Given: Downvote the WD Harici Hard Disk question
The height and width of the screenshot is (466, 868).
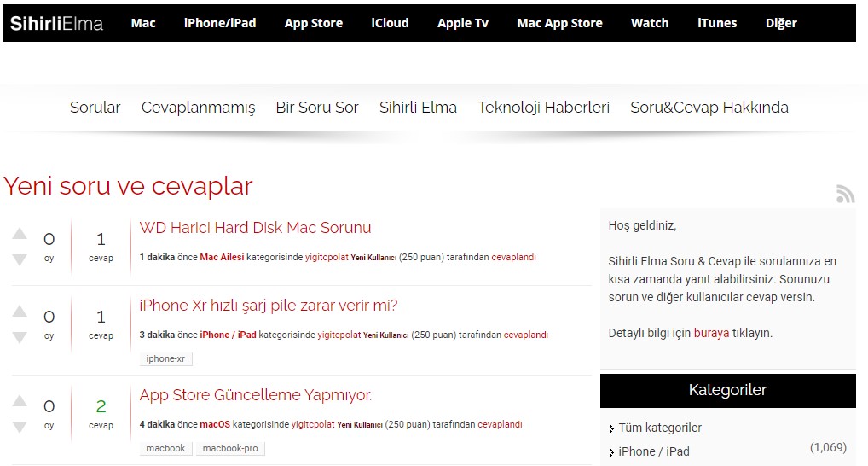Looking at the screenshot, I should coord(20,259).
